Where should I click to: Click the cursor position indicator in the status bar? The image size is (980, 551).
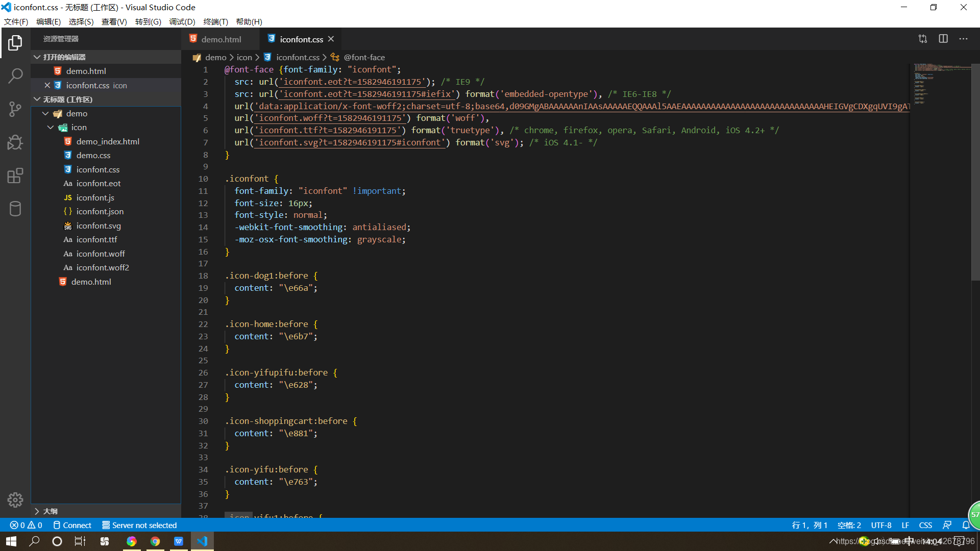810,525
